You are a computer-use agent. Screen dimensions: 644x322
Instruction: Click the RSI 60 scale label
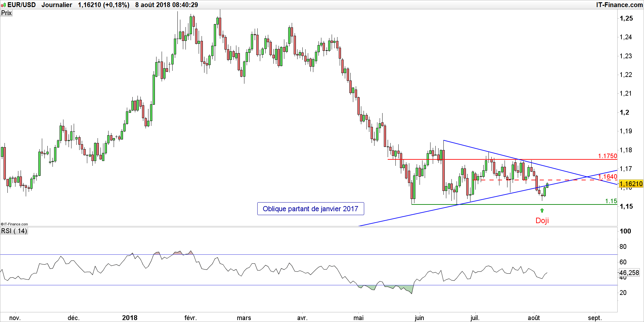click(x=623, y=262)
